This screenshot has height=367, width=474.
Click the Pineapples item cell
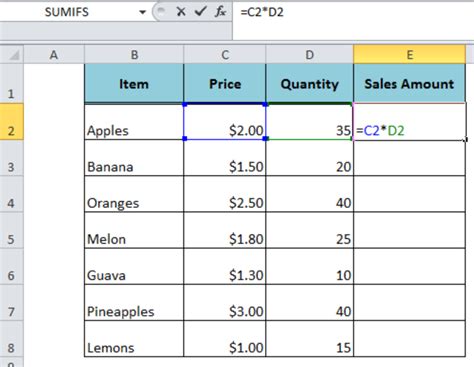coord(134,303)
